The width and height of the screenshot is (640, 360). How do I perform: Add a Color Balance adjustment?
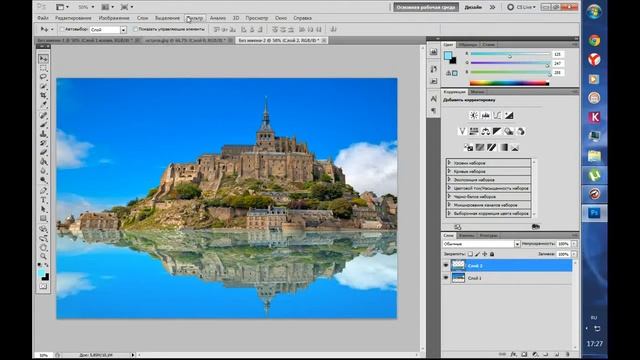(x=485, y=131)
